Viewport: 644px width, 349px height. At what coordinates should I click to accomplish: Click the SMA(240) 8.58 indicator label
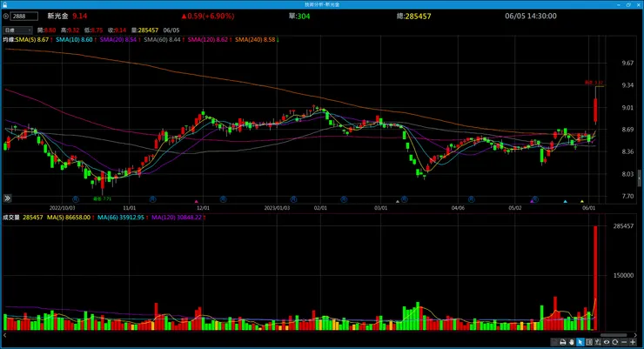255,40
